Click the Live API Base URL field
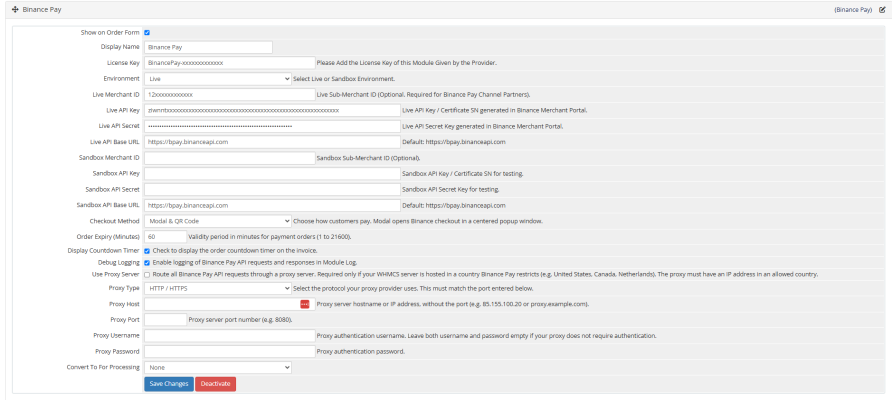Viewport: 892px width, 400px height. click(272, 142)
